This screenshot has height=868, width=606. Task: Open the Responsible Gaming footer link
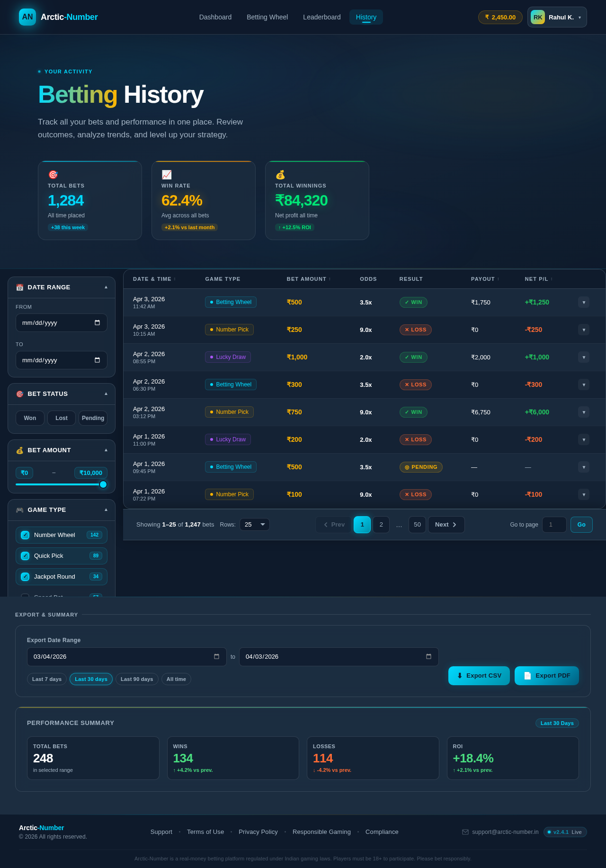[321, 832]
